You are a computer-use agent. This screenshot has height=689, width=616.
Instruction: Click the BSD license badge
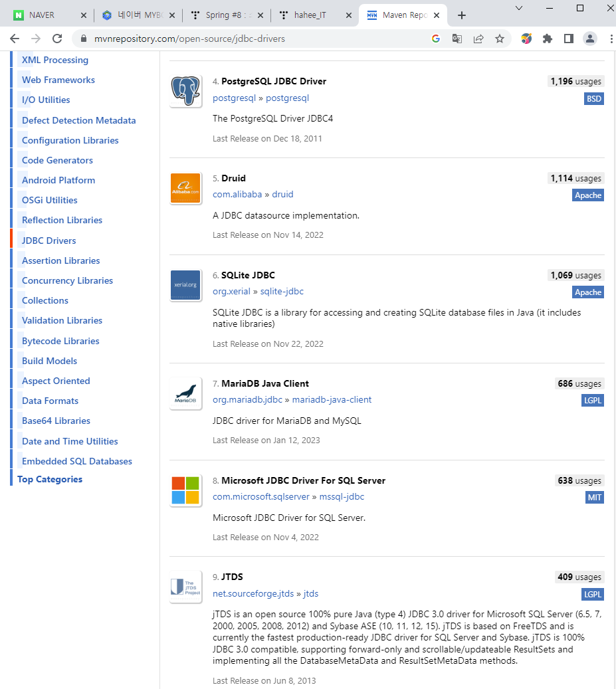[x=594, y=99]
